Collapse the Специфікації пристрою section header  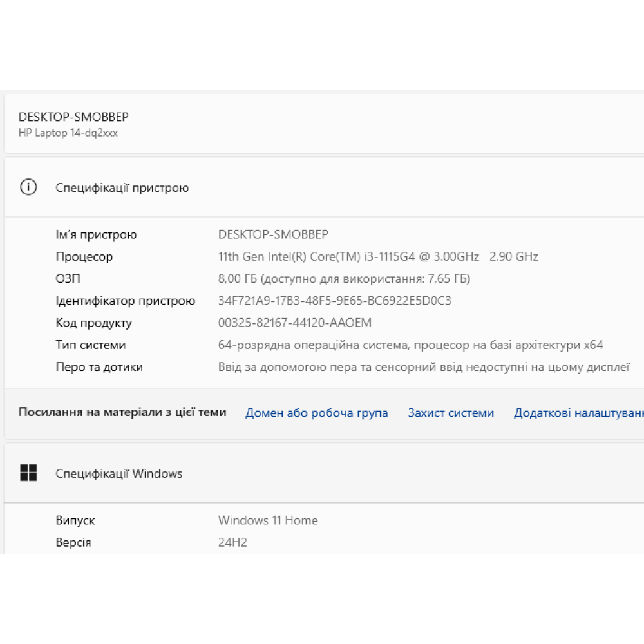[x=322, y=187]
